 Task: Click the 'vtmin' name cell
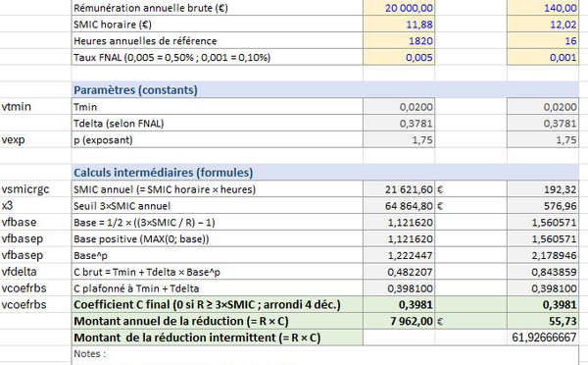[35, 107]
